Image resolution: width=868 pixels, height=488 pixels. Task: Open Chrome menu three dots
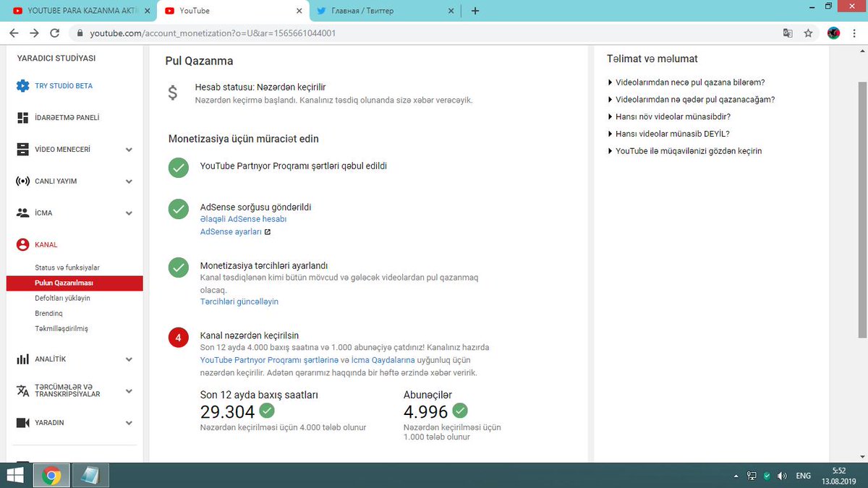(x=854, y=33)
